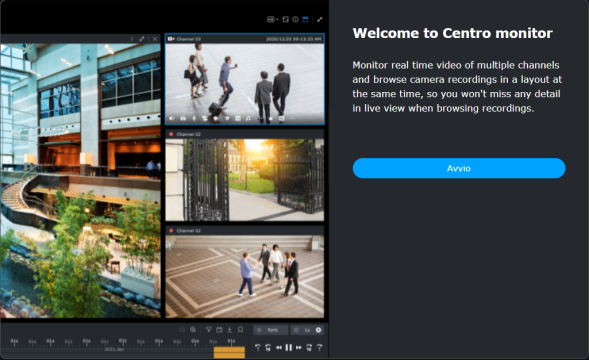Click the speaker volume icon on Channel 03
The height and width of the screenshot is (360, 589).
pos(172,118)
